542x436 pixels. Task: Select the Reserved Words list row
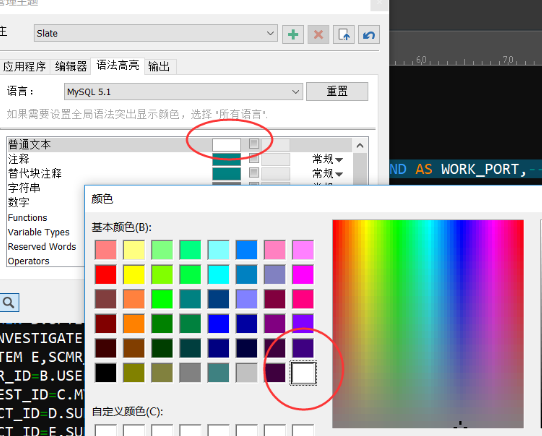(x=46, y=247)
